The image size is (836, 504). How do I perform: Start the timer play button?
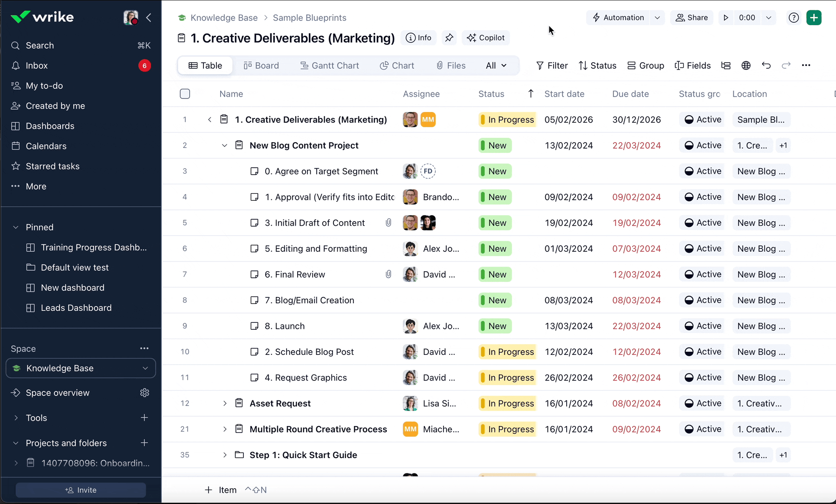click(x=726, y=18)
